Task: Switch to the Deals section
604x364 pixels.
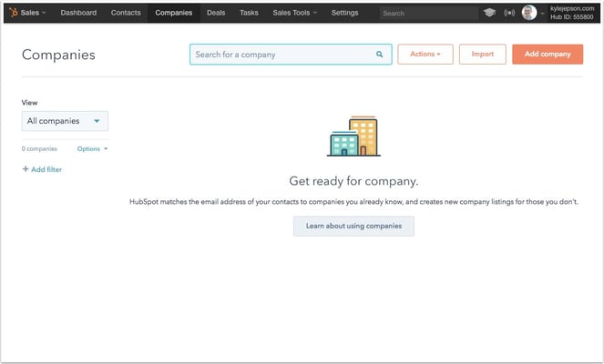Action: [x=216, y=13]
